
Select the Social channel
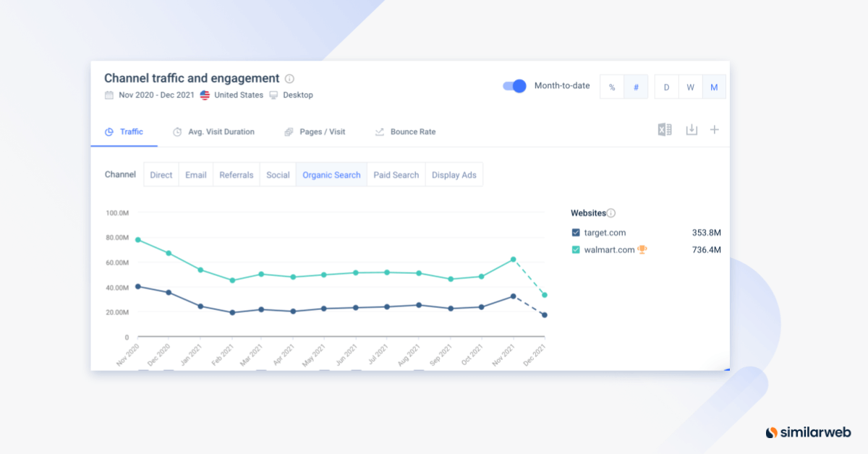(x=278, y=175)
